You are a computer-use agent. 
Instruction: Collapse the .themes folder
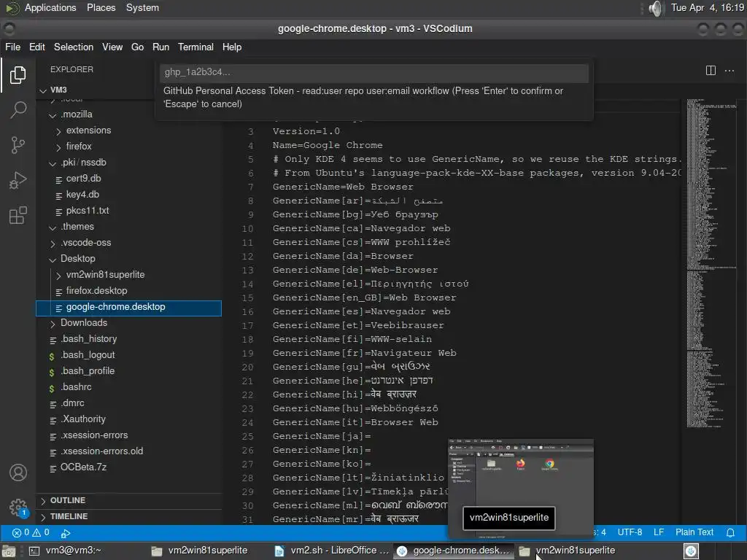53,227
